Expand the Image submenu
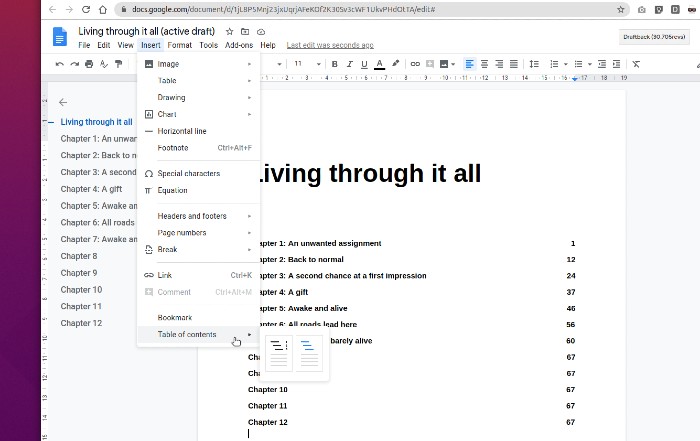This screenshot has height=441, width=700. [x=198, y=64]
